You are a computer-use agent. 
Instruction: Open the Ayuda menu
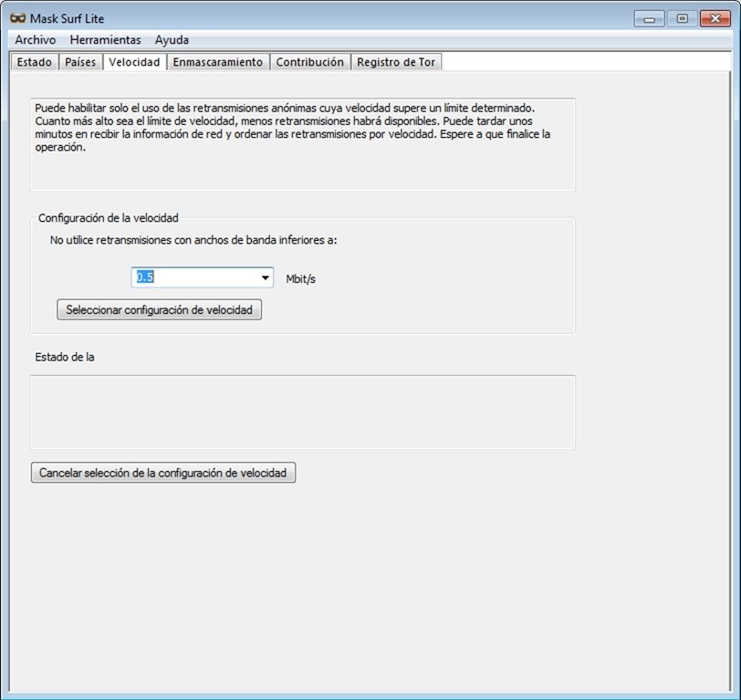pyautogui.click(x=172, y=40)
